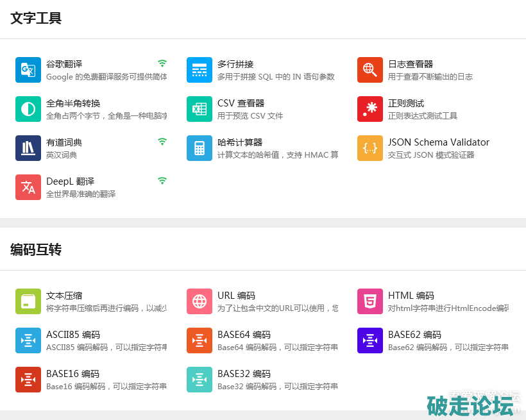Click the BASE32 编码 description text
Screen dimensions: 526x420
[x=277, y=387]
